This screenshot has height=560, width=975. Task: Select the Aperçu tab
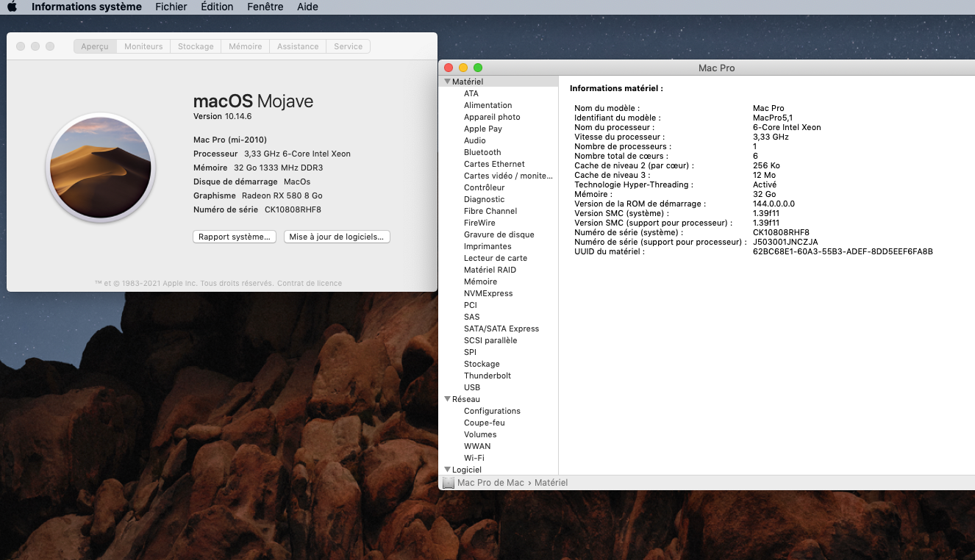95,46
